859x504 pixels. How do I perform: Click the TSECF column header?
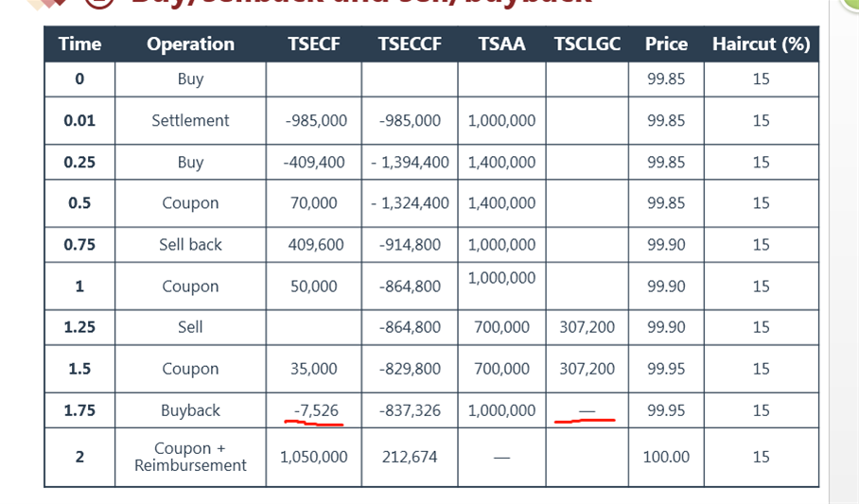(x=314, y=43)
